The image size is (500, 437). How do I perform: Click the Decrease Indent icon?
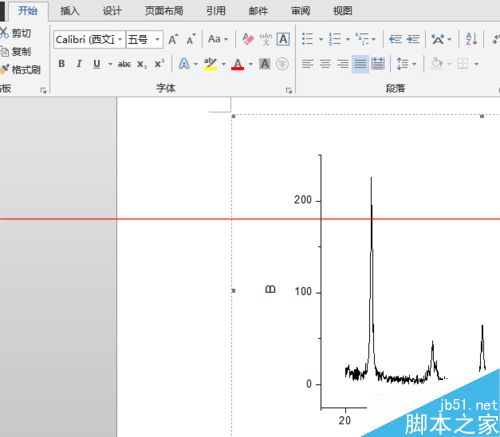coord(395,39)
